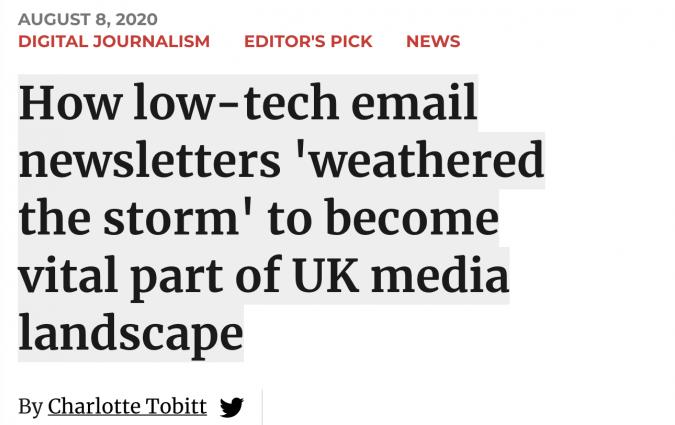The height and width of the screenshot is (425, 675).
Task: Visit Charlotte Tobitt's author page
Action: (x=127, y=406)
